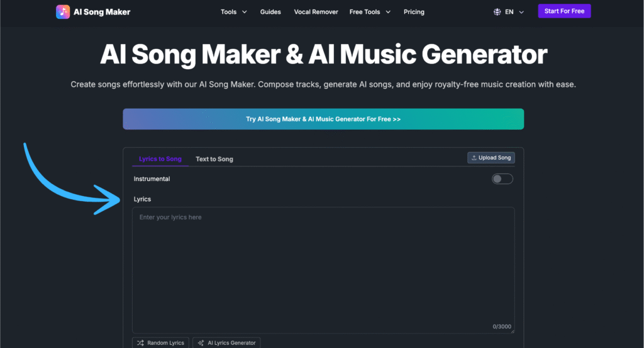Click the AI Song Maker & AI Music Generator heading

(x=324, y=55)
